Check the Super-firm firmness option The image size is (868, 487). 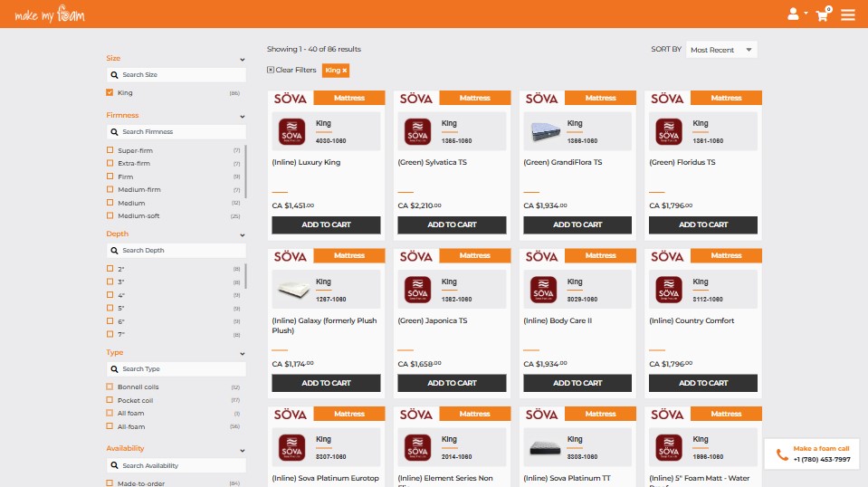[110, 150]
